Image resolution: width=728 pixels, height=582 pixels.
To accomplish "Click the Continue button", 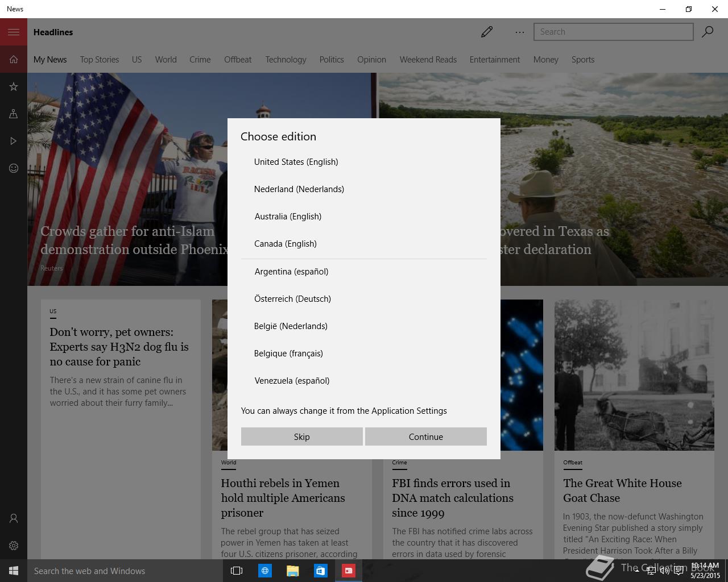I will click(x=425, y=436).
